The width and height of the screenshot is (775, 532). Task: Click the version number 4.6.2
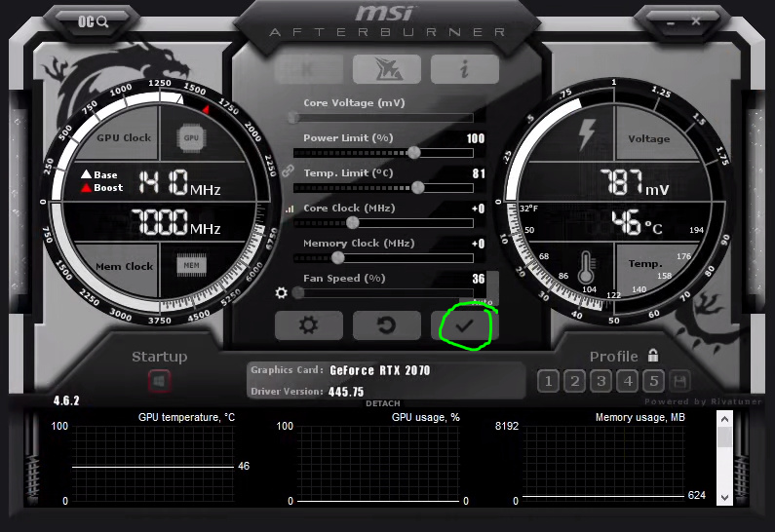click(66, 400)
